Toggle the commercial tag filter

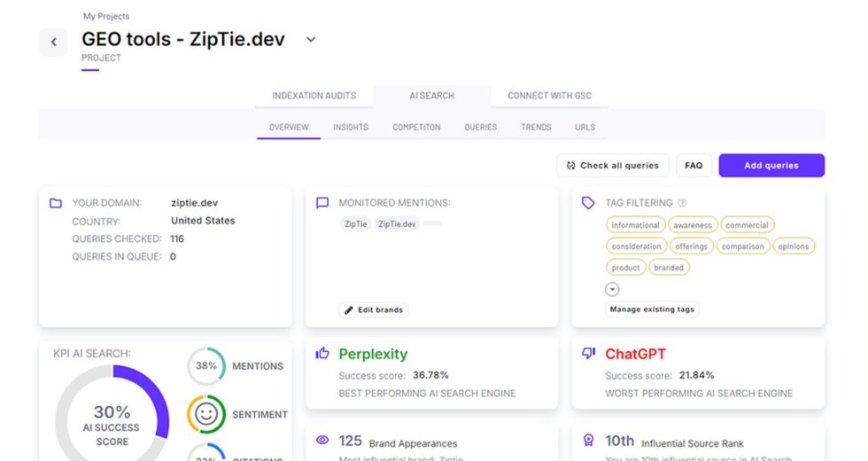click(x=747, y=225)
